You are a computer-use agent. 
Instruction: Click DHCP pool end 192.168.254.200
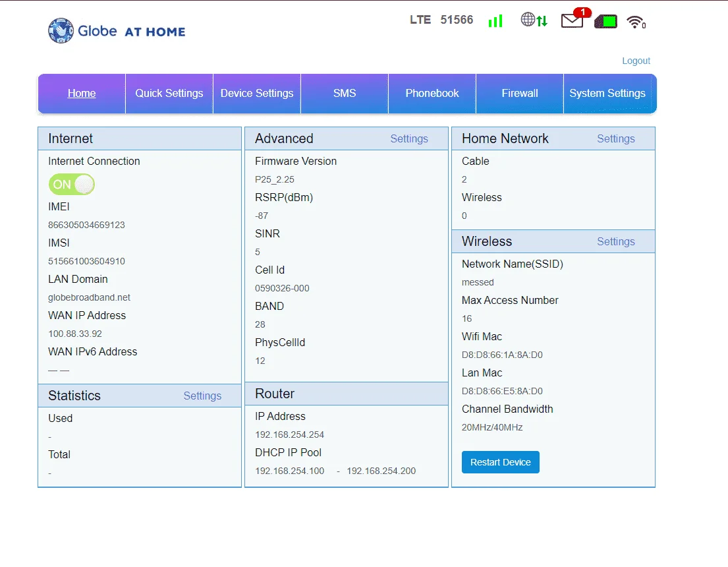381,471
